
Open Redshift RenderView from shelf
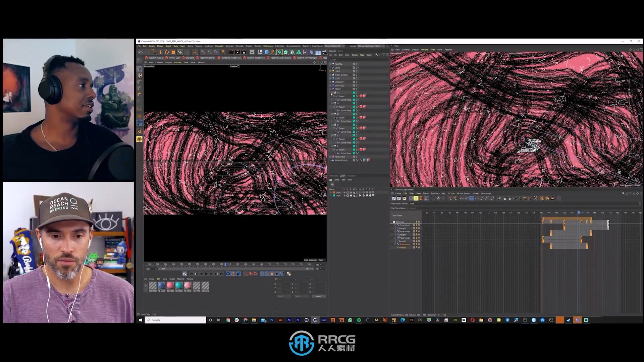(254, 58)
